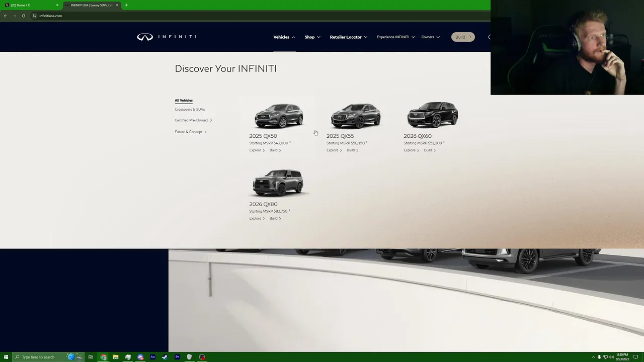Screen dimensions: 644x362
Task: Open the Windows Start menu
Action: [6, 357]
